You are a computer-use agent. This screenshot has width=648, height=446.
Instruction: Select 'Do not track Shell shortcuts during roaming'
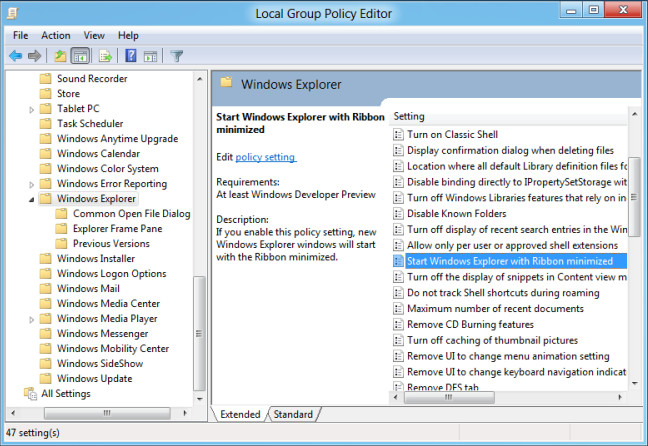[503, 293]
